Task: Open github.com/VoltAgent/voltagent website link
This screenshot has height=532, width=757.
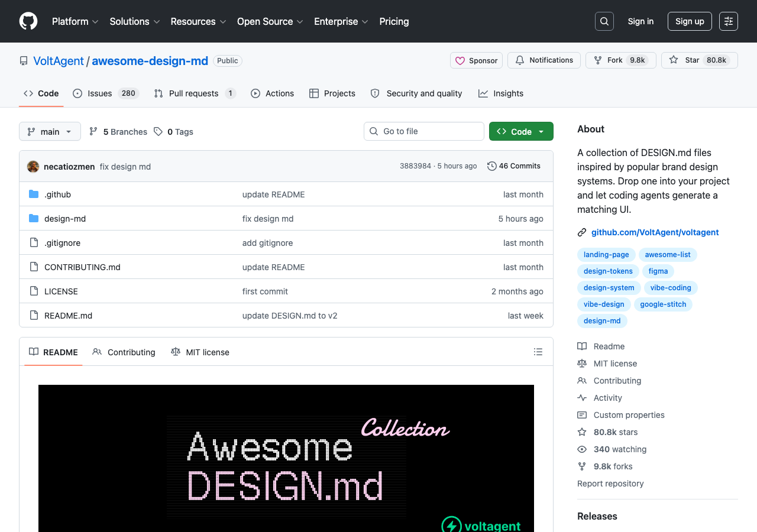Action: click(x=655, y=232)
